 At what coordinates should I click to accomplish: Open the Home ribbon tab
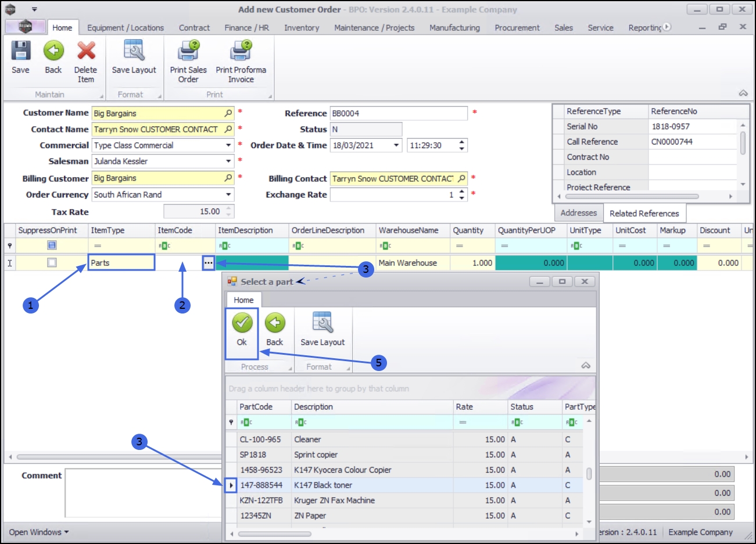pos(62,27)
